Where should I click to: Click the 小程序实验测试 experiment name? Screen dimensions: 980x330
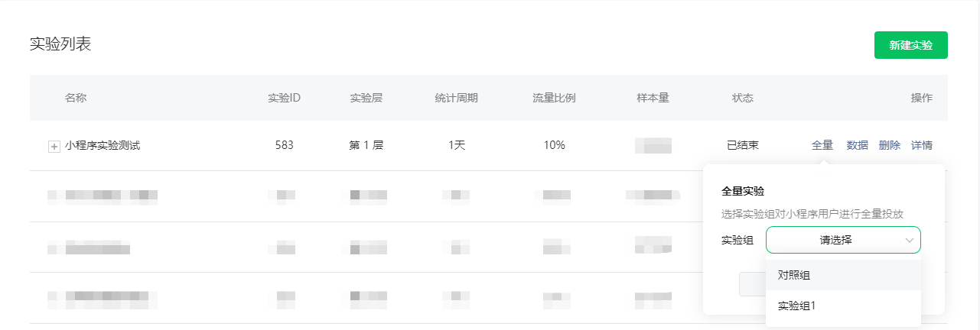click(103, 145)
